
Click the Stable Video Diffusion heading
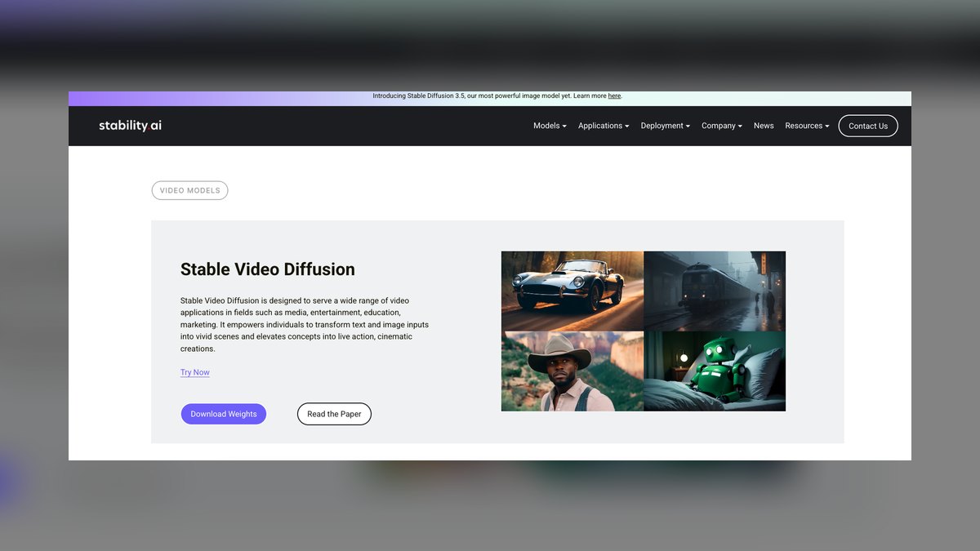[x=268, y=269]
